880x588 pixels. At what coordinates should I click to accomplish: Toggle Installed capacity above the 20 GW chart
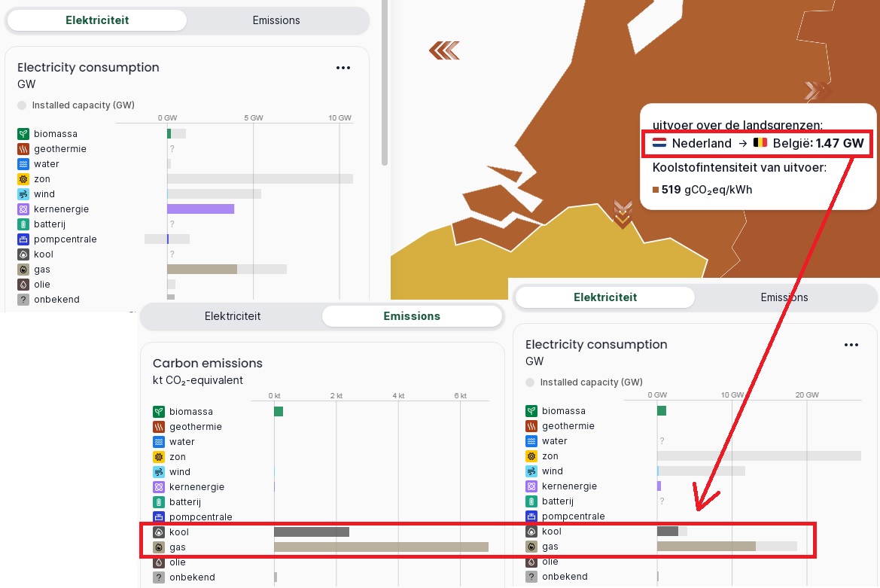click(530, 382)
